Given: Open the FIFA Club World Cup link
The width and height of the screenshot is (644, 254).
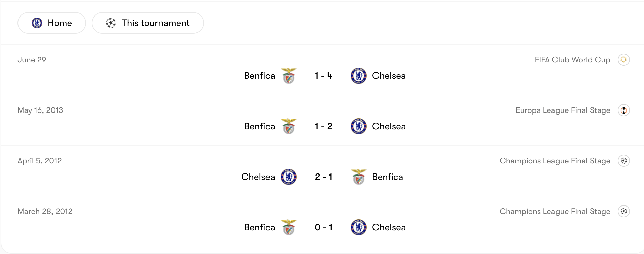Looking at the screenshot, I should tap(572, 60).
